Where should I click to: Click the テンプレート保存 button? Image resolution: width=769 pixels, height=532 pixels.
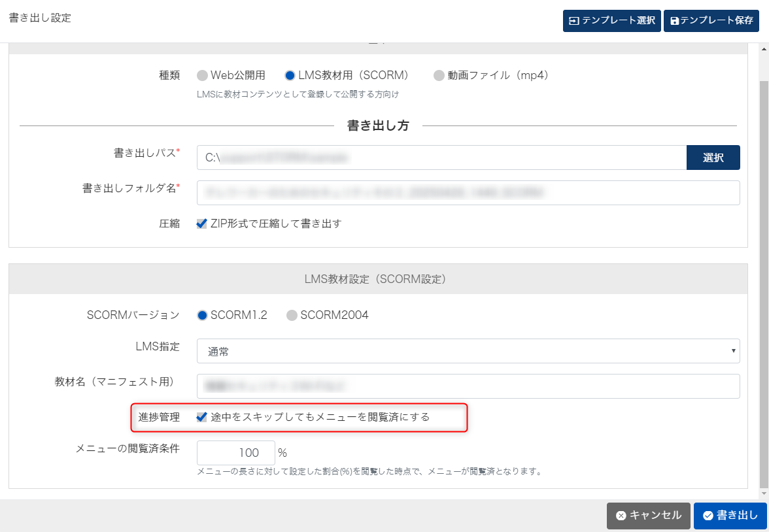[711, 20]
